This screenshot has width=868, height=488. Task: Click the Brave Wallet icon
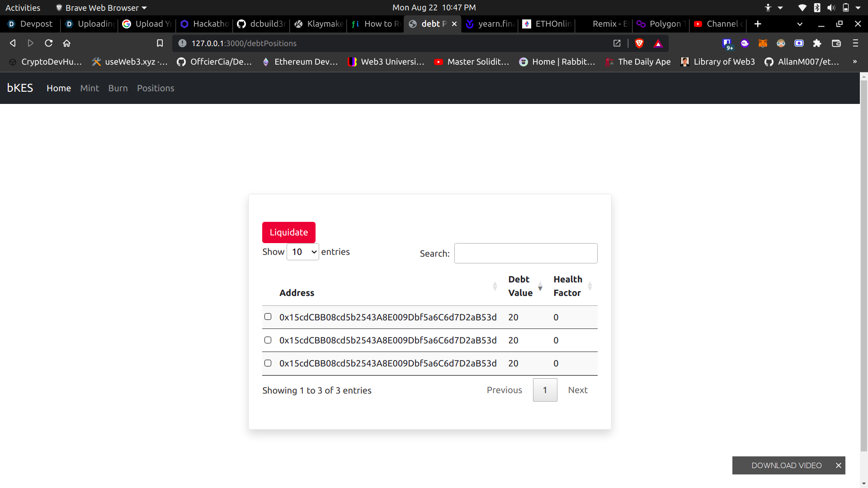(x=836, y=43)
